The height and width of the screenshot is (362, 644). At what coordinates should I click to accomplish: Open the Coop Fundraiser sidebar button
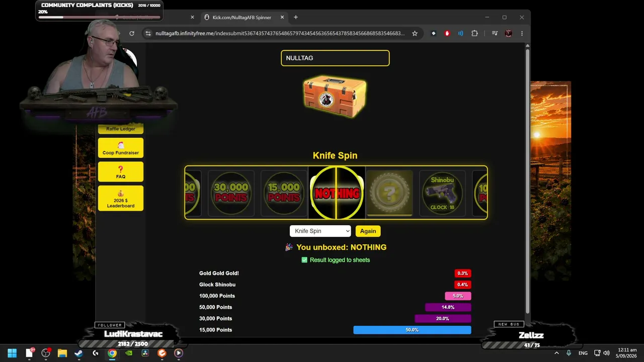point(121,148)
